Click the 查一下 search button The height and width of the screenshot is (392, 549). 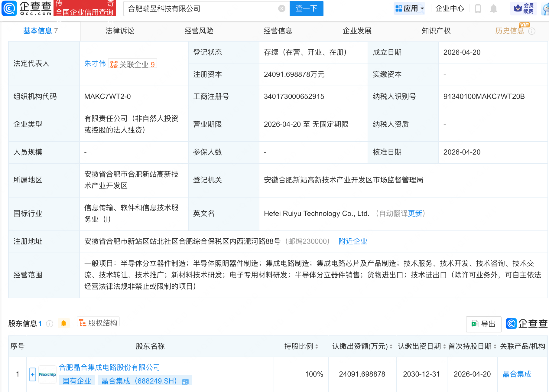[x=306, y=8]
